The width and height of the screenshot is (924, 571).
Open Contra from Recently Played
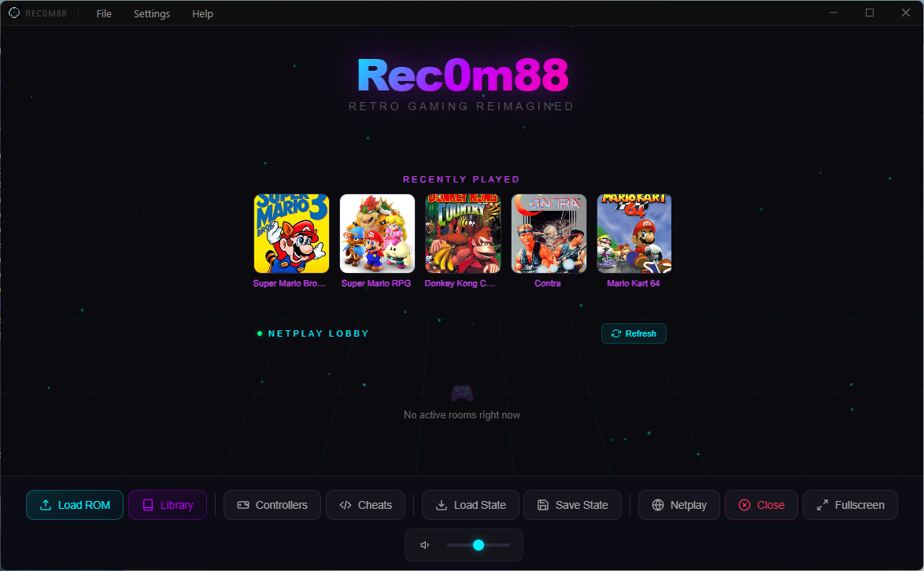coord(548,233)
